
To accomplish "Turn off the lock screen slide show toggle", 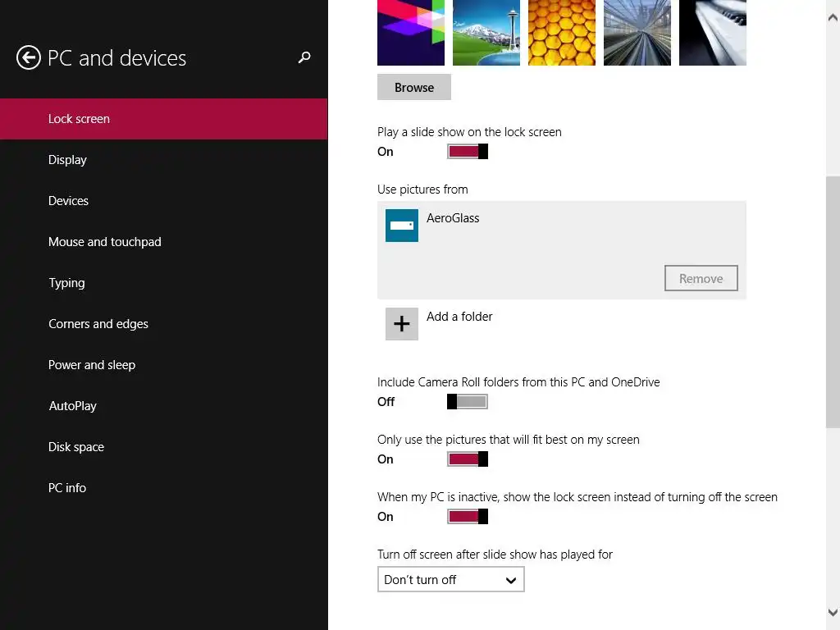I will click(x=468, y=152).
